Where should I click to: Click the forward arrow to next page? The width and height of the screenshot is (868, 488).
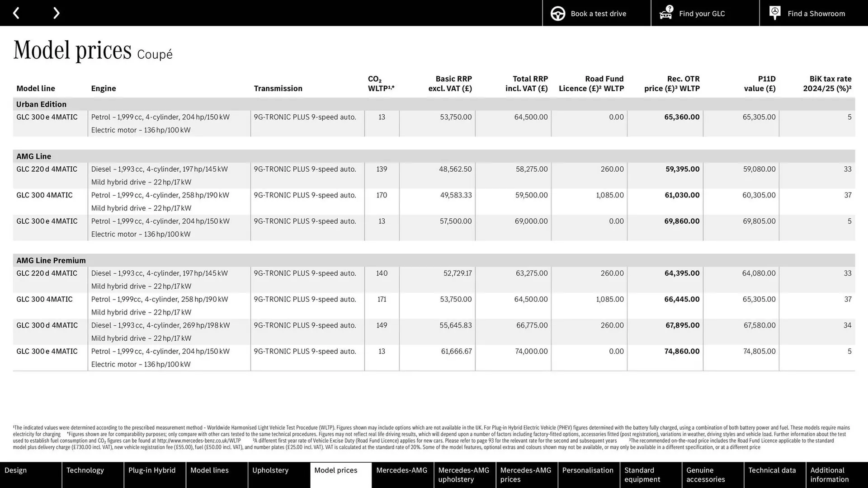click(56, 13)
